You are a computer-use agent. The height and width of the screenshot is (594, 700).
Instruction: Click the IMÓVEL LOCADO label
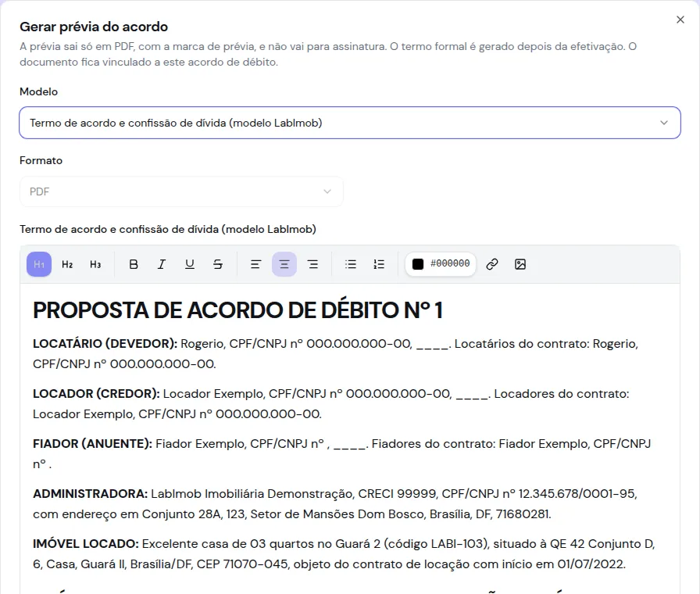pos(86,543)
